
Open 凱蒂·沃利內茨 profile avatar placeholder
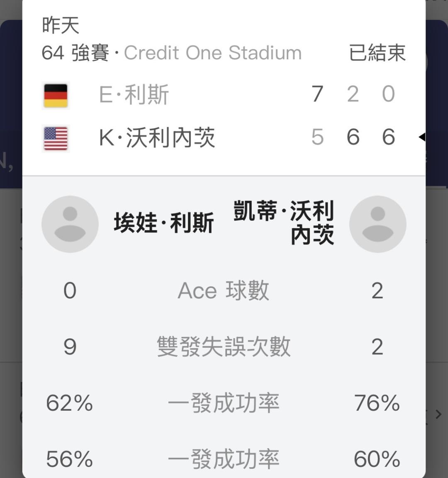pos(377,224)
